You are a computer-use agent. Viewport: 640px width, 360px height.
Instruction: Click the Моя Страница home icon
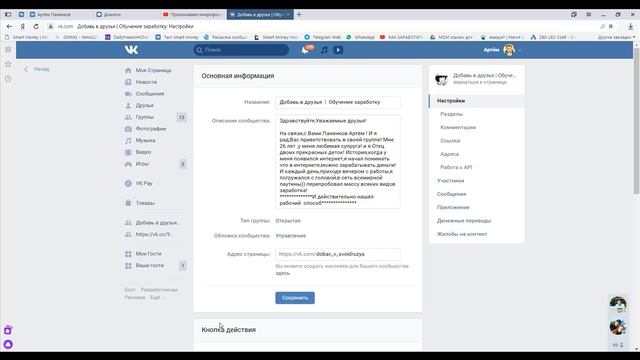pos(128,70)
